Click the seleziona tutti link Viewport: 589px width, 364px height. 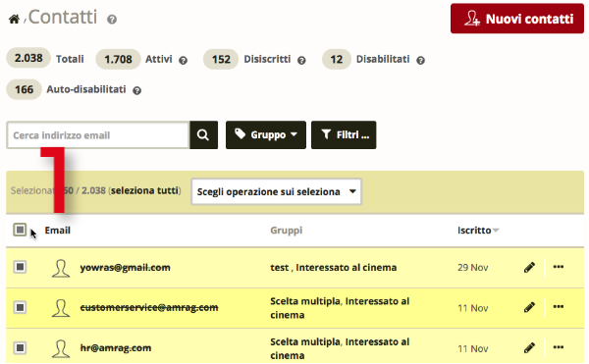(x=144, y=190)
